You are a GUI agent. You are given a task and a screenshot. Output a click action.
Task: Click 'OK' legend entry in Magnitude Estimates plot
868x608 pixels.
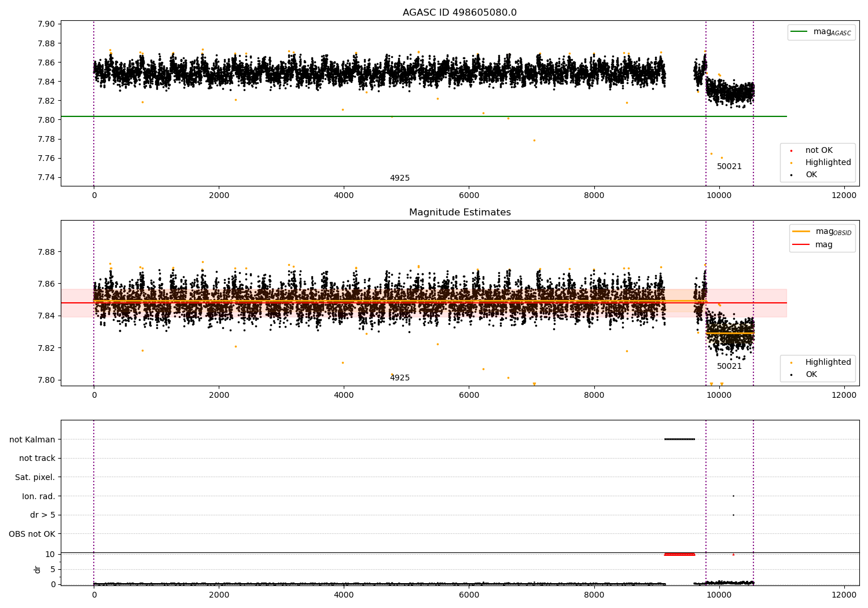pyautogui.click(x=811, y=375)
